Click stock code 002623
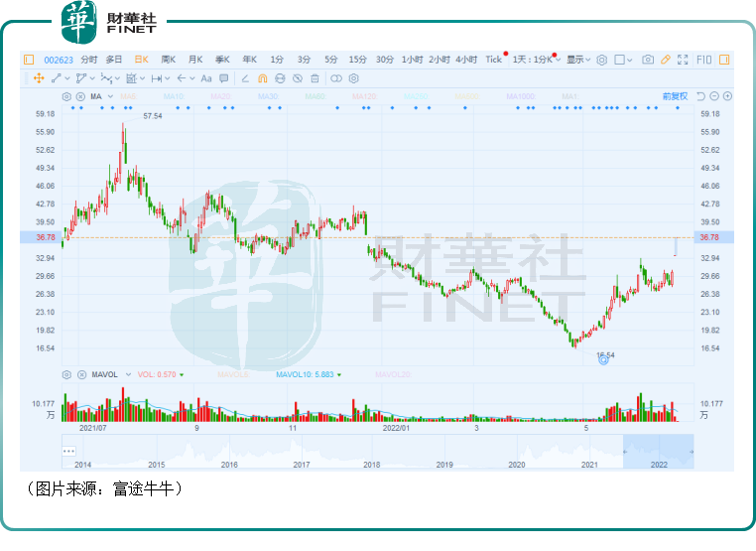The image size is (756, 551). [59, 60]
